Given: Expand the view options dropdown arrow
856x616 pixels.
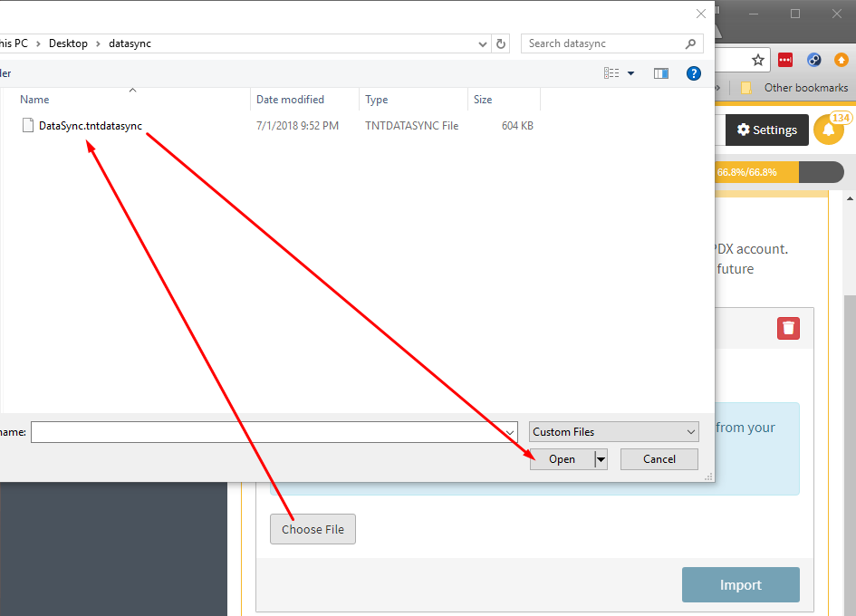Looking at the screenshot, I should tap(631, 73).
